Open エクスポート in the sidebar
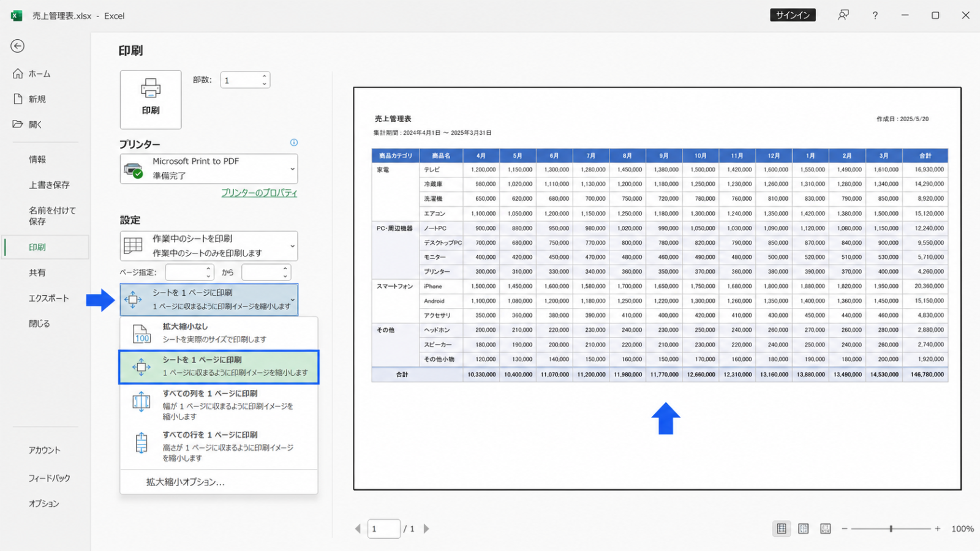The image size is (980, 551). coord(49,298)
